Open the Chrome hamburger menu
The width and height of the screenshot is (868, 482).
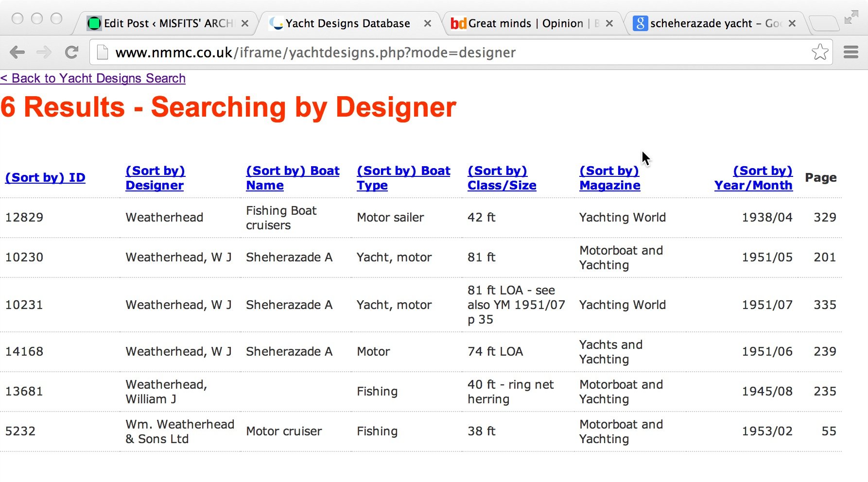pyautogui.click(x=851, y=52)
